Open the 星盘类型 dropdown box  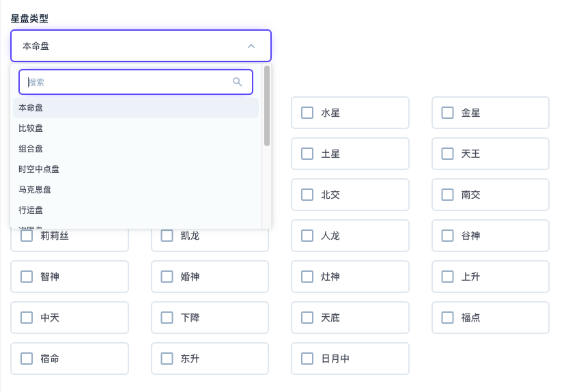click(130, 46)
